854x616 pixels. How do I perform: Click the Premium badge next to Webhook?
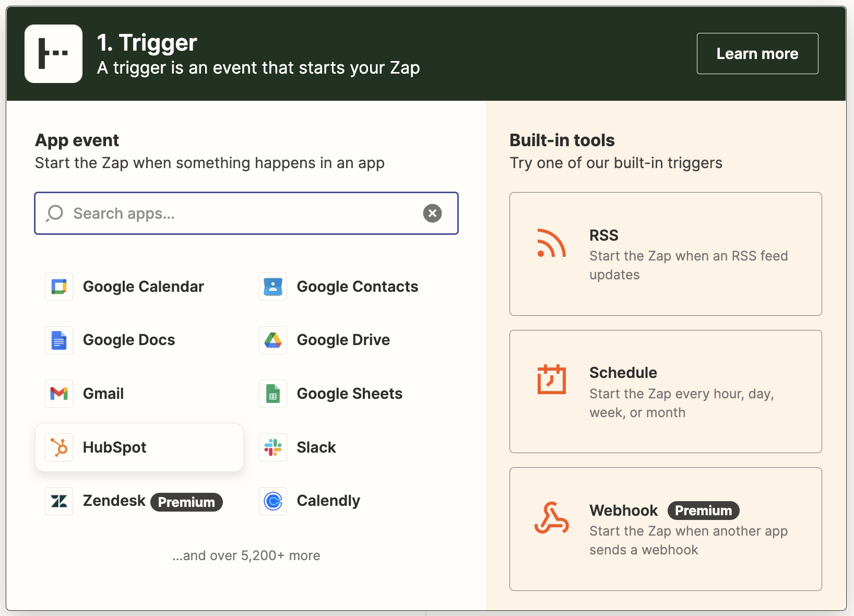(x=704, y=511)
